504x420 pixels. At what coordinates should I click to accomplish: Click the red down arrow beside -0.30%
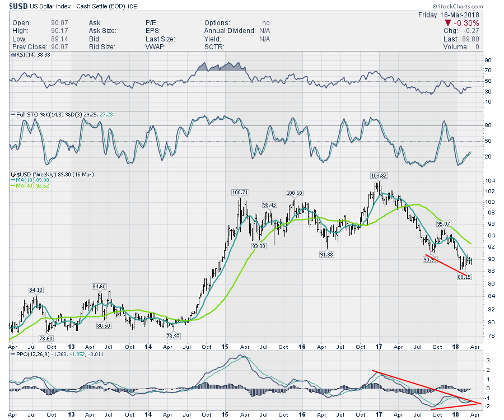coord(447,22)
